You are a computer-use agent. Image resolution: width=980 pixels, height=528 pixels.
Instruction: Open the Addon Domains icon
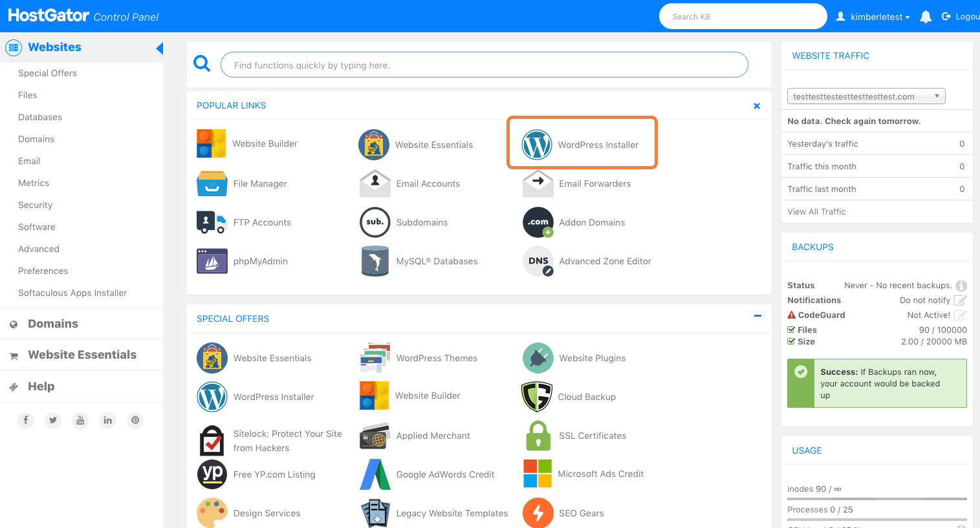pyautogui.click(x=538, y=222)
